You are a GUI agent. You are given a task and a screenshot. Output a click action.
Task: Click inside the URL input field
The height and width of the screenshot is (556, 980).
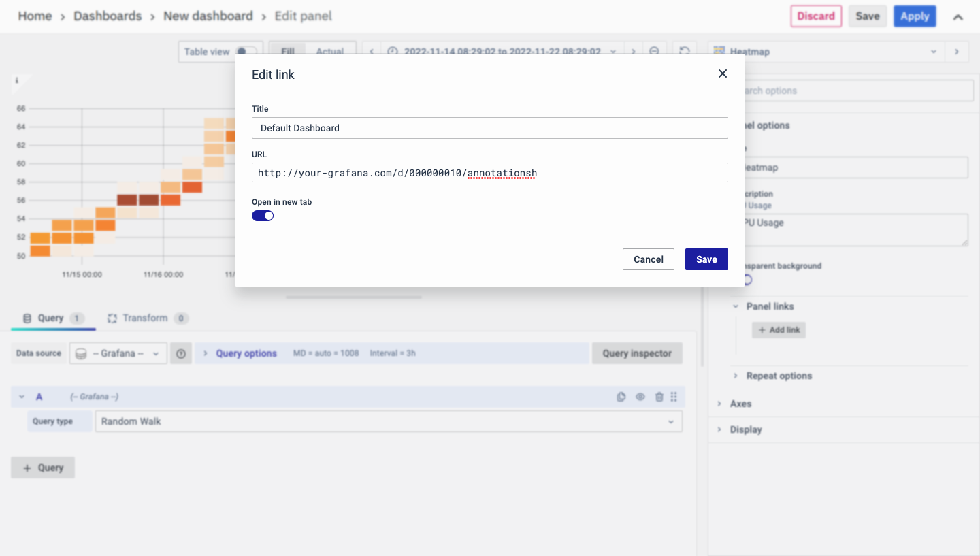point(489,173)
